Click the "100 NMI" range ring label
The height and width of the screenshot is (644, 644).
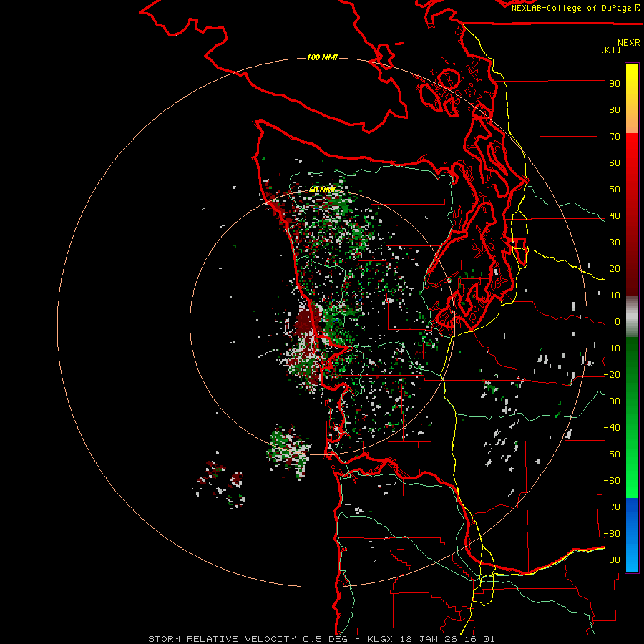(x=322, y=57)
